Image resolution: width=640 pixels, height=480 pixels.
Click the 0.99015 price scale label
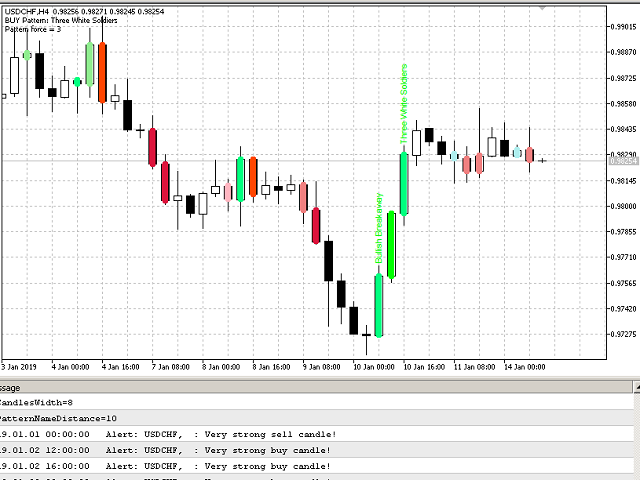point(623,27)
